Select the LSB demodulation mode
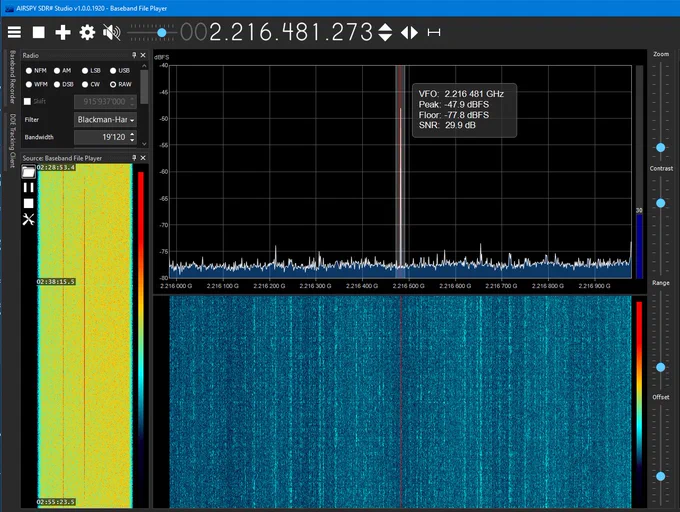 pyautogui.click(x=91, y=71)
